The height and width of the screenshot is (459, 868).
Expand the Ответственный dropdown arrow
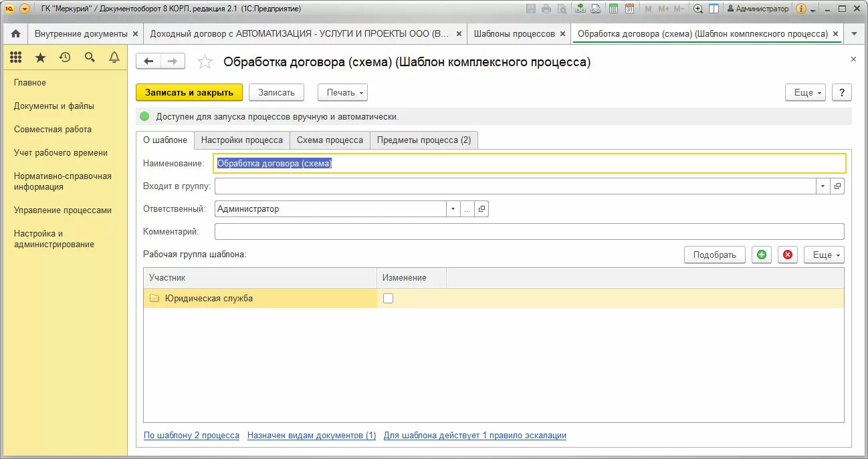[453, 209]
